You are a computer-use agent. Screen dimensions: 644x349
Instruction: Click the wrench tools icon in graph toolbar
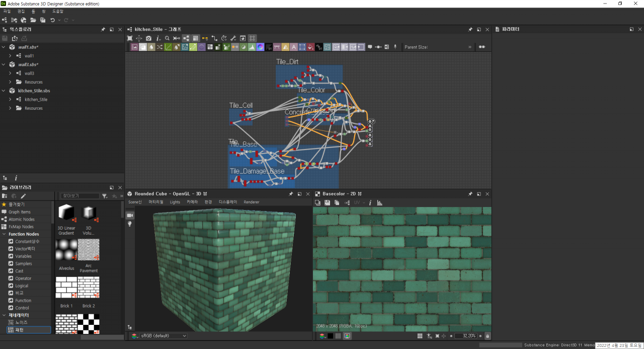(233, 38)
